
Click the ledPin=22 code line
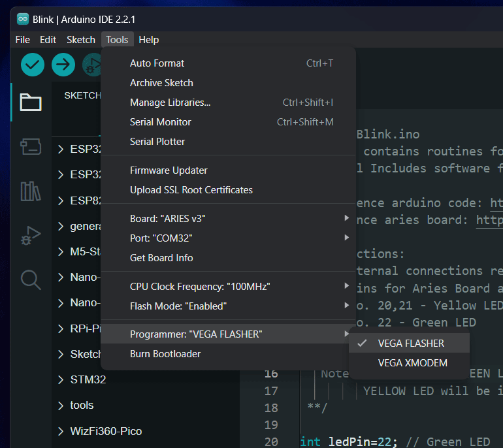pyautogui.click(x=395, y=442)
